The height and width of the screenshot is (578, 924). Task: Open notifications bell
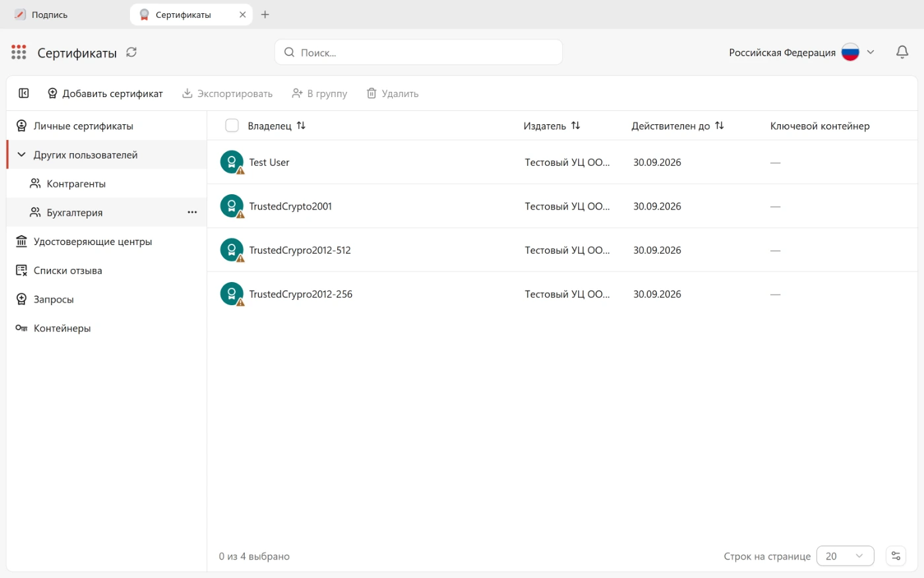pyautogui.click(x=902, y=52)
